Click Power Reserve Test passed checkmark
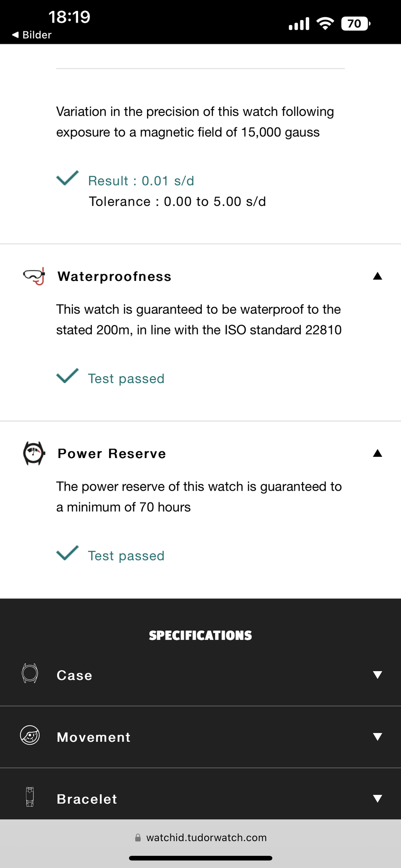 click(x=67, y=553)
